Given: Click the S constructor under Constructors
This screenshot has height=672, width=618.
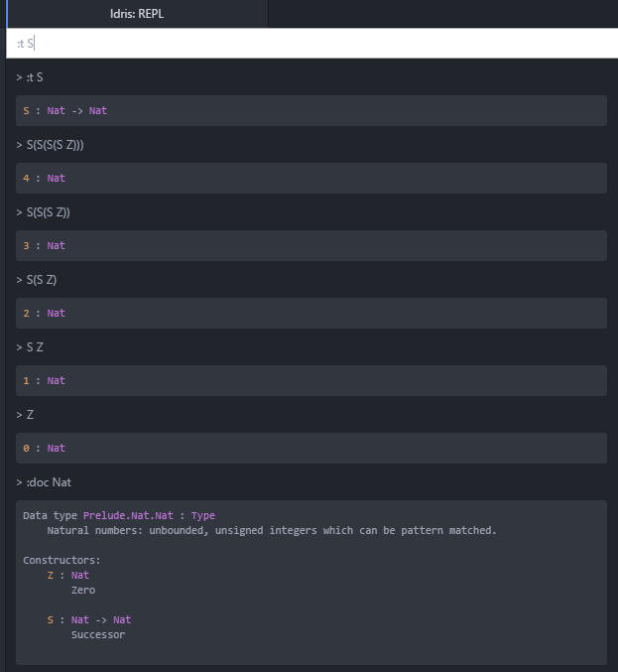Looking at the screenshot, I should click(x=51, y=619).
